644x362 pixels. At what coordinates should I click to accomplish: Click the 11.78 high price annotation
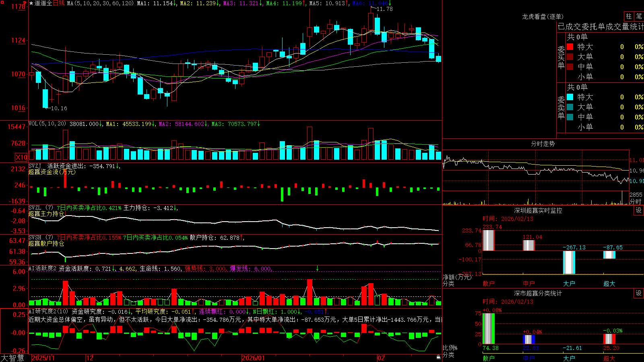(384, 9)
